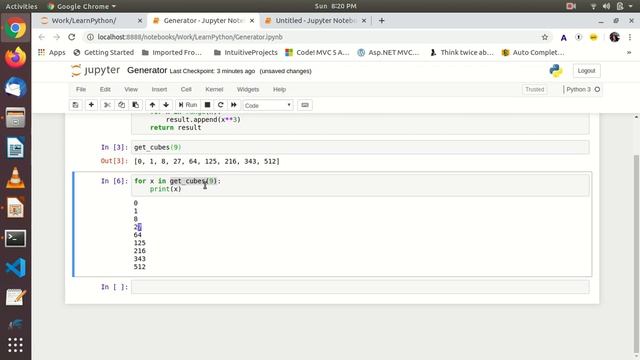640x360 pixels.
Task: Click the get_cubes(9) cell In [3]
Action: click(360, 147)
